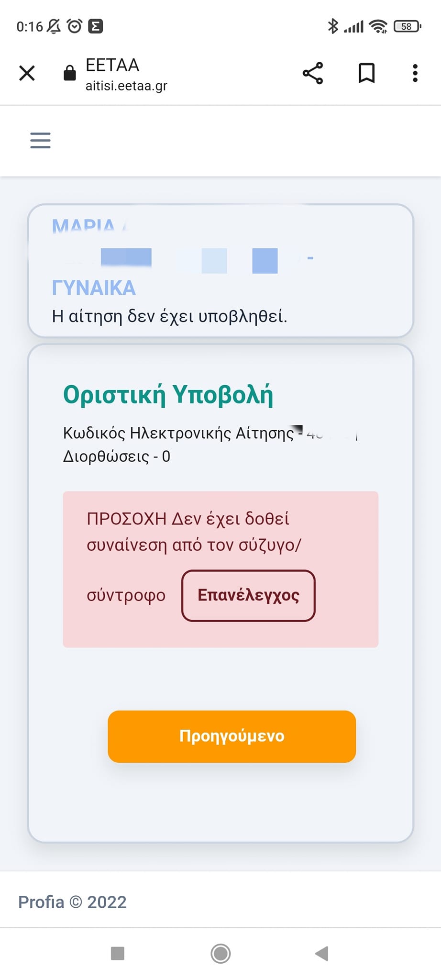Tap the Profia © 2022 footer text
Screen dimensions: 441x980
click(x=72, y=902)
